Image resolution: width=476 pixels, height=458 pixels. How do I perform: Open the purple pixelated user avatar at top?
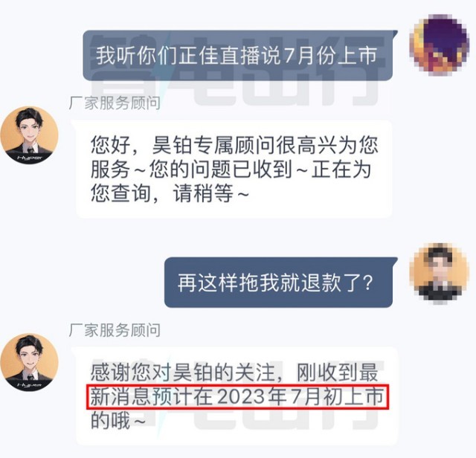coord(439,45)
